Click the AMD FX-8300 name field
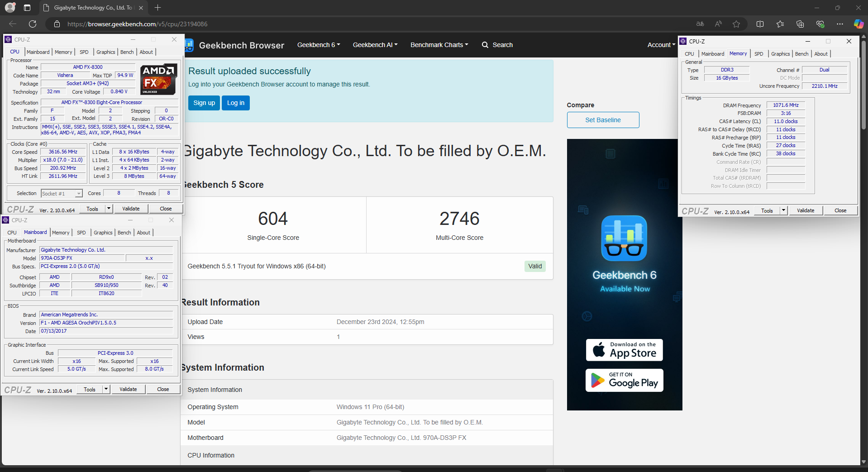 [88, 67]
